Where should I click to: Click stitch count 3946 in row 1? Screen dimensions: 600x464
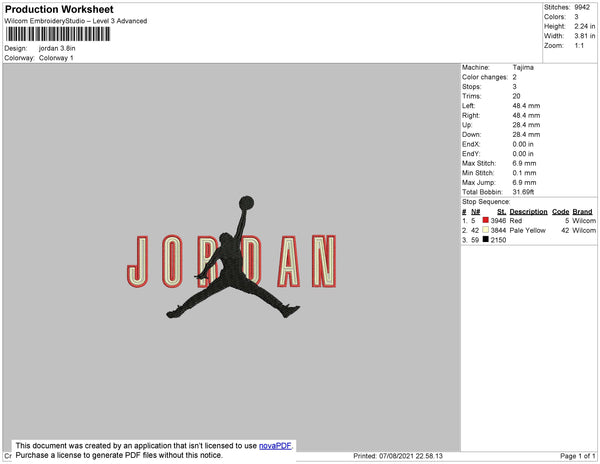coord(498,221)
